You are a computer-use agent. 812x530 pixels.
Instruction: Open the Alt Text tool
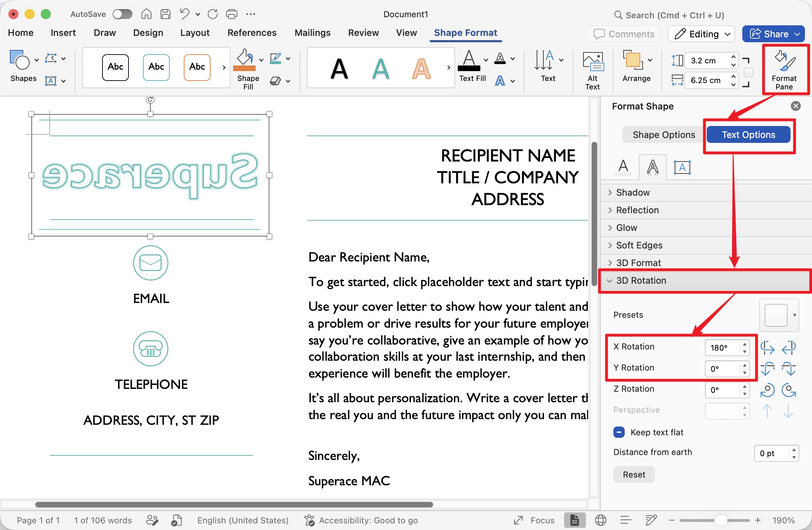(593, 70)
